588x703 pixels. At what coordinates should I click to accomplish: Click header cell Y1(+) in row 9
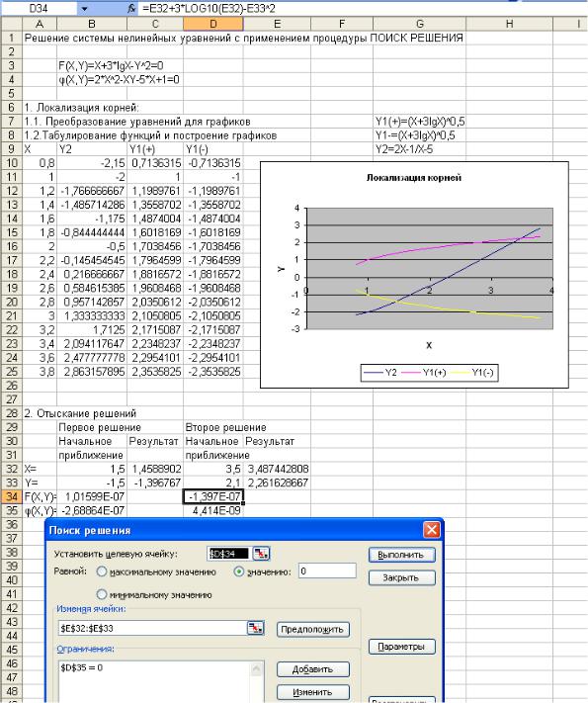(x=155, y=149)
